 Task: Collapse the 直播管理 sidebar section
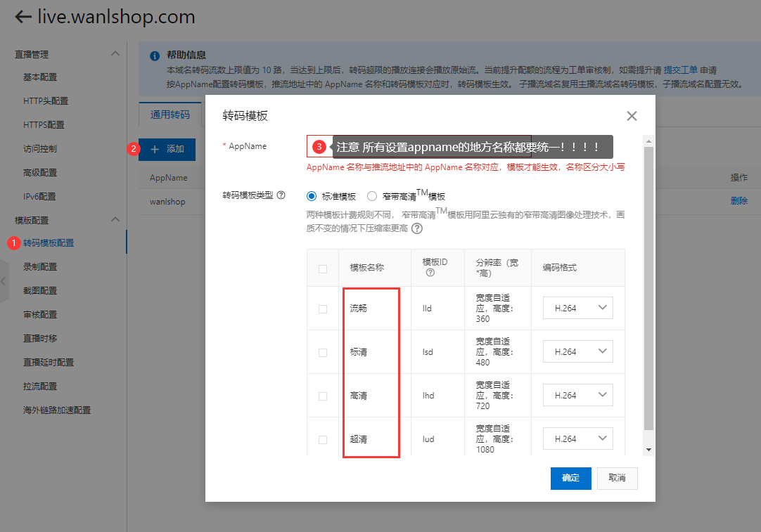point(115,53)
